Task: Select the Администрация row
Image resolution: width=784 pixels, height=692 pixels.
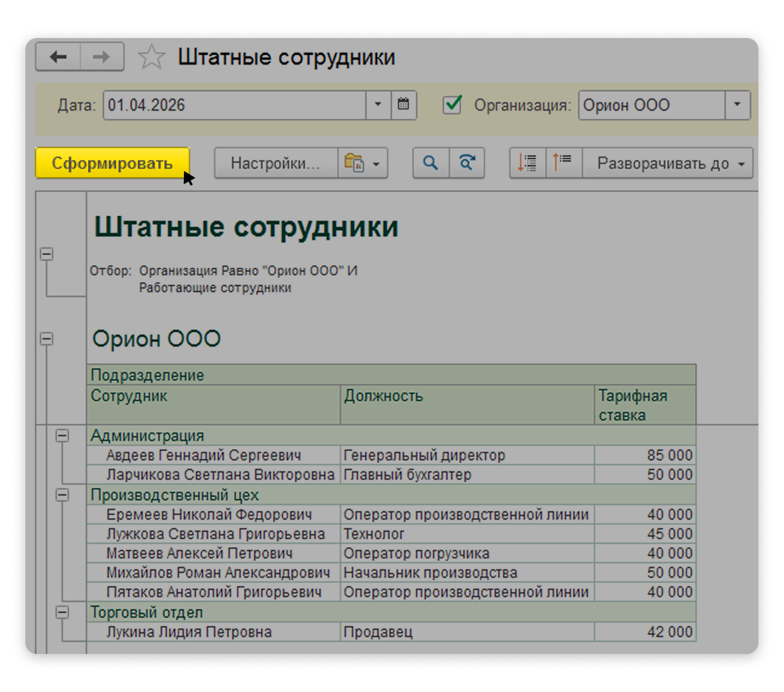Action: click(x=391, y=435)
